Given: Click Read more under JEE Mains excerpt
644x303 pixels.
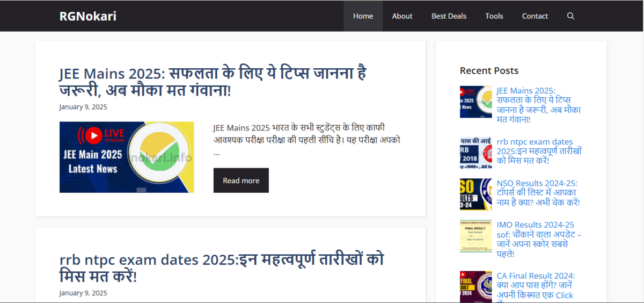Looking at the screenshot, I should click(241, 181).
